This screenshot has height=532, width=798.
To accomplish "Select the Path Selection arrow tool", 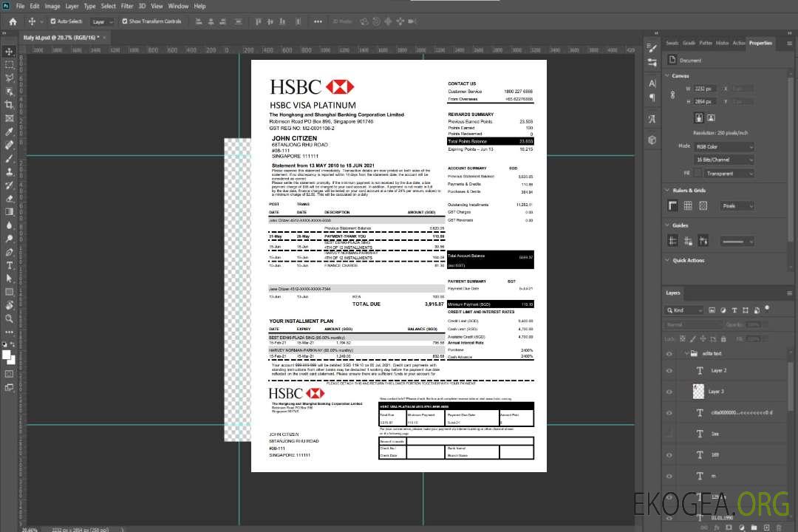I will (x=9, y=279).
